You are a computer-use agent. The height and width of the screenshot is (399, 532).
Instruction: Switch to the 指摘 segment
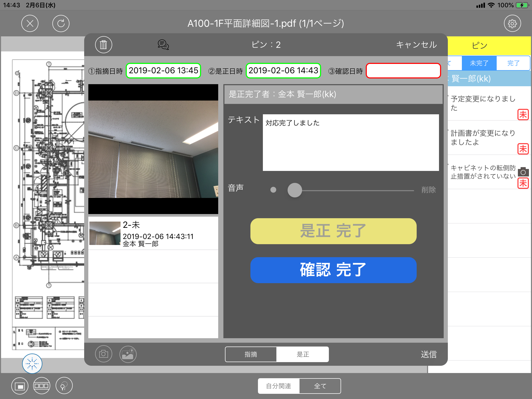pyautogui.click(x=251, y=354)
